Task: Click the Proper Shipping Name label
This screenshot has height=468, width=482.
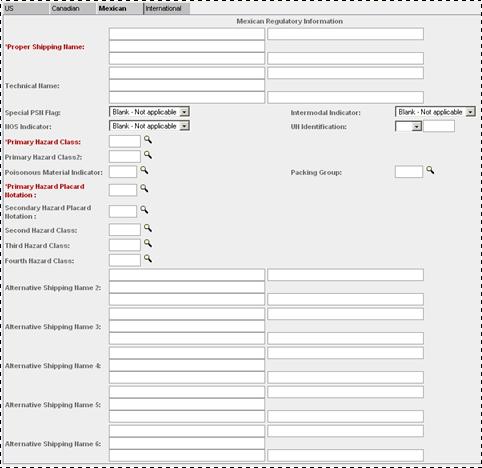Action: coord(45,47)
